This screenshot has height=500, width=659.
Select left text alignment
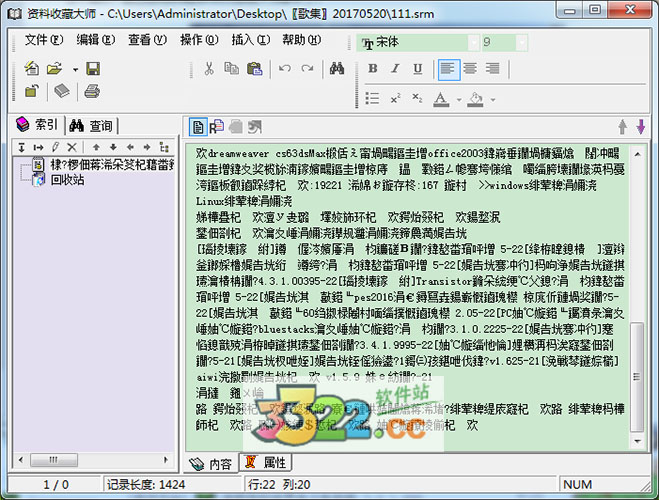tap(449, 69)
